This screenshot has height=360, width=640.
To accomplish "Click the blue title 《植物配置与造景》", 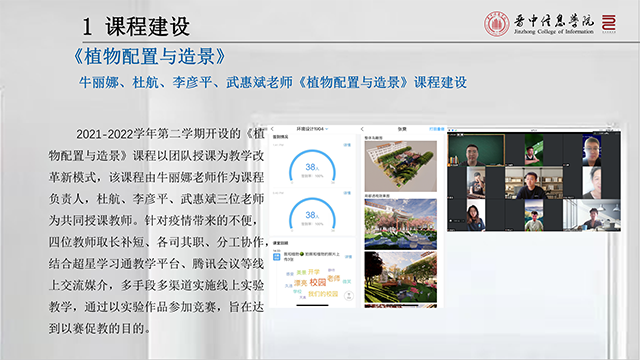I will point(149,56).
